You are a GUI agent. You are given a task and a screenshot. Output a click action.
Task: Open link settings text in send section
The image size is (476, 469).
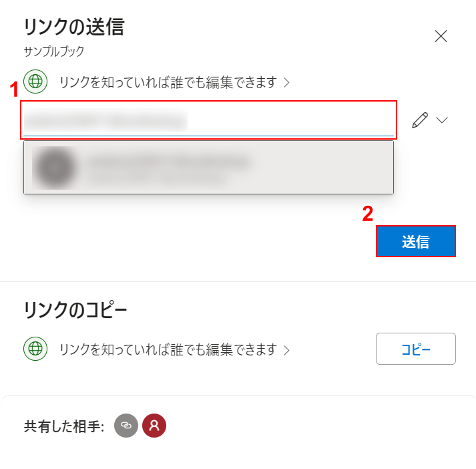coord(168,82)
